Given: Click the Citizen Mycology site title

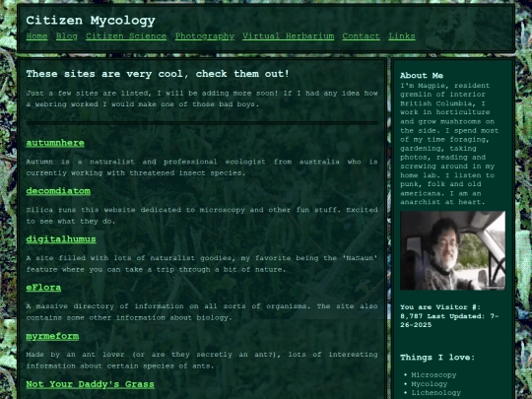Looking at the screenshot, I should pyautogui.click(x=91, y=21).
